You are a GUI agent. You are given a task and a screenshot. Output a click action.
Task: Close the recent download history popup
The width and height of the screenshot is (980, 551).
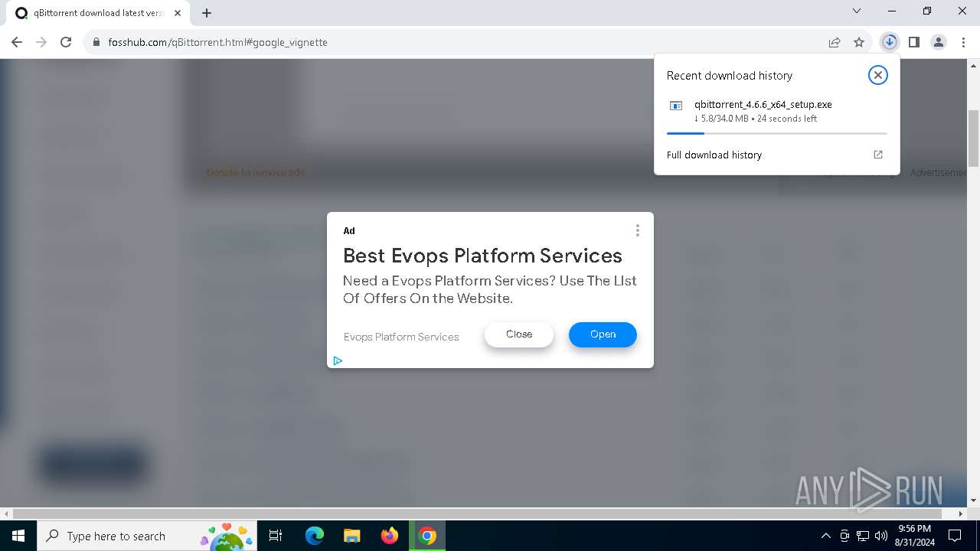[x=877, y=75]
